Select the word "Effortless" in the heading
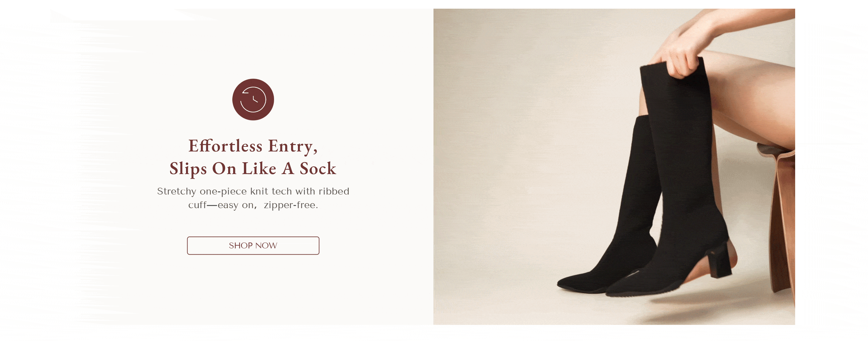The image size is (868, 341). click(225, 146)
